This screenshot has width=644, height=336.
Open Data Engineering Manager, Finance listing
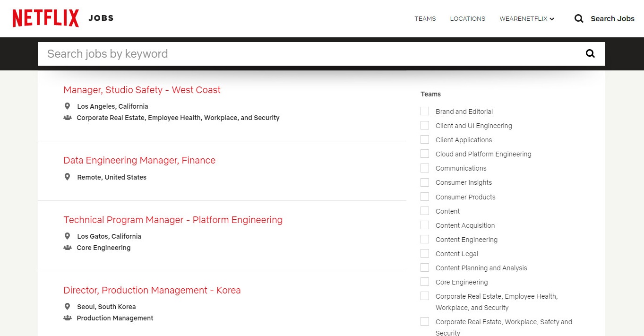tap(139, 160)
